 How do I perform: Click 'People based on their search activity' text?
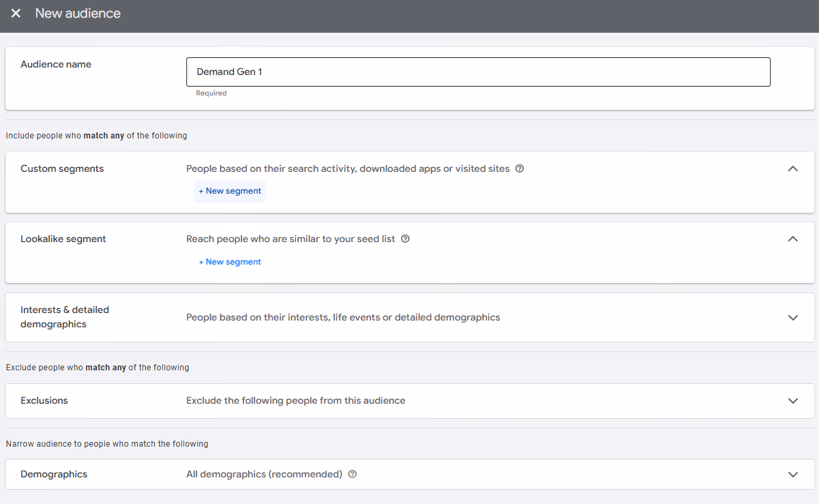pyautogui.click(x=348, y=168)
